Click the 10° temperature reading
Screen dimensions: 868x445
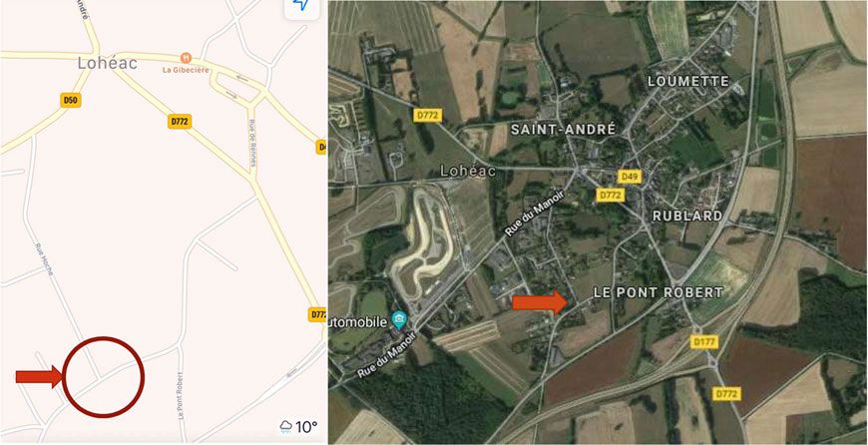pyautogui.click(x=306, y=427)
